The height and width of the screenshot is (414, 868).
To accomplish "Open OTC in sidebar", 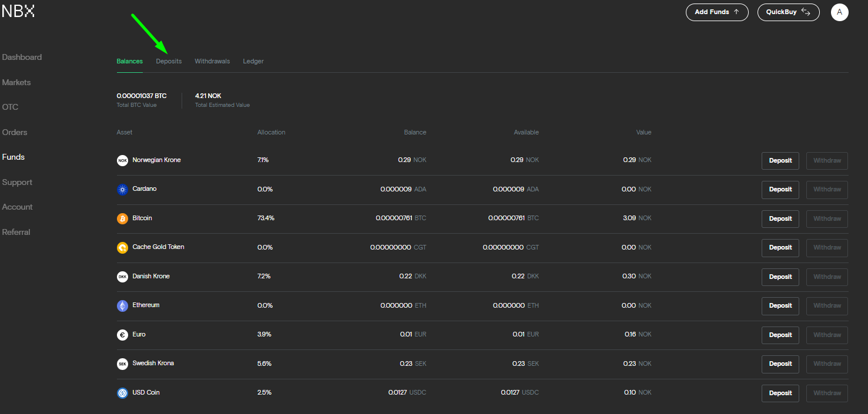I will point(10,107).
